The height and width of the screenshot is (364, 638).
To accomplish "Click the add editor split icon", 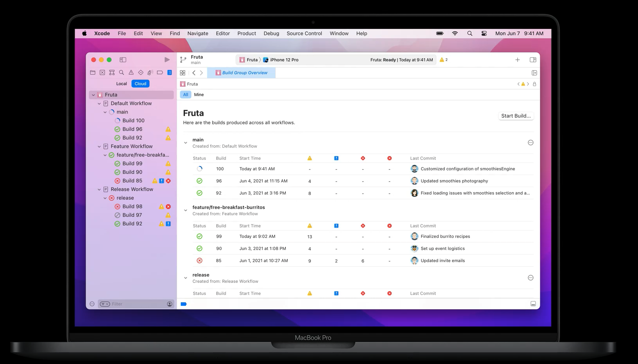I will point(534,73).
